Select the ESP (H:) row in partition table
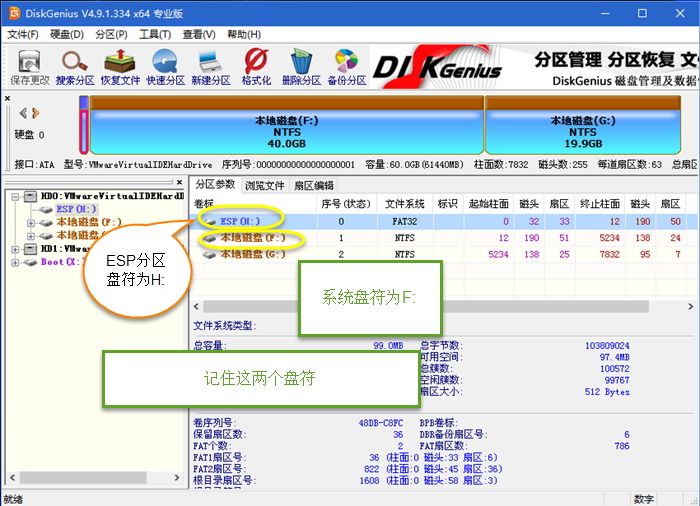 coord(444,221)
